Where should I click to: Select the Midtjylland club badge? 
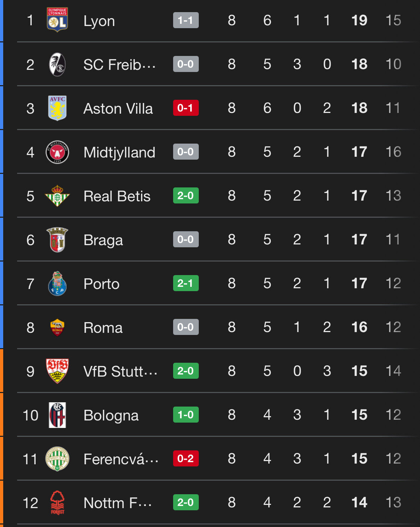click(57, 152)
